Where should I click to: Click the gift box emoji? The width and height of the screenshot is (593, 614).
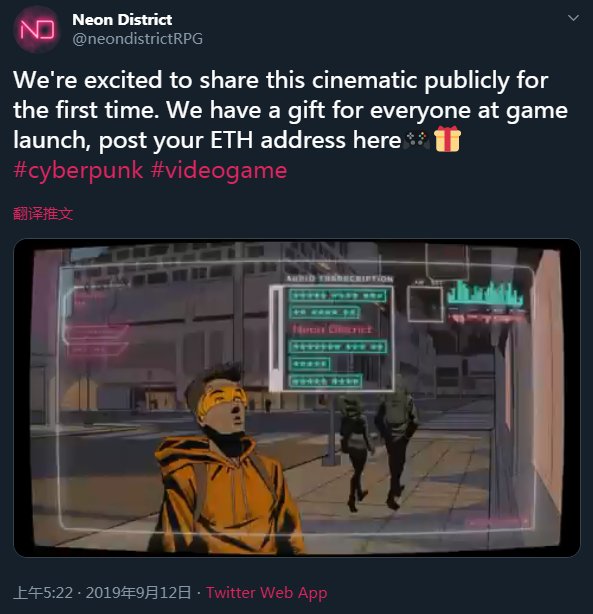447,139
